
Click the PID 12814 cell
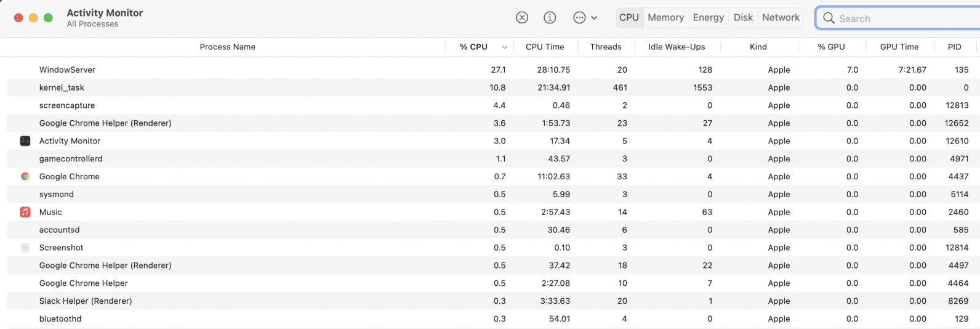(x=957, y=248)
